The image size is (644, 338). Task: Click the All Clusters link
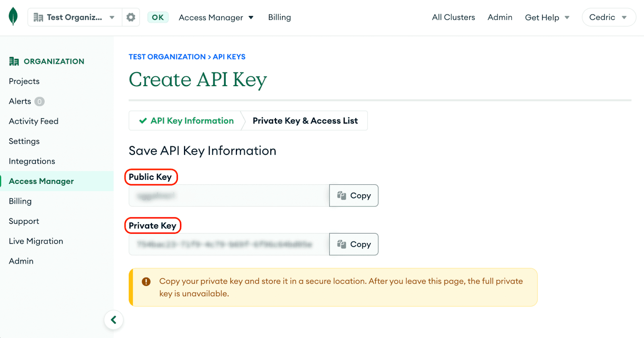[453, 17]
